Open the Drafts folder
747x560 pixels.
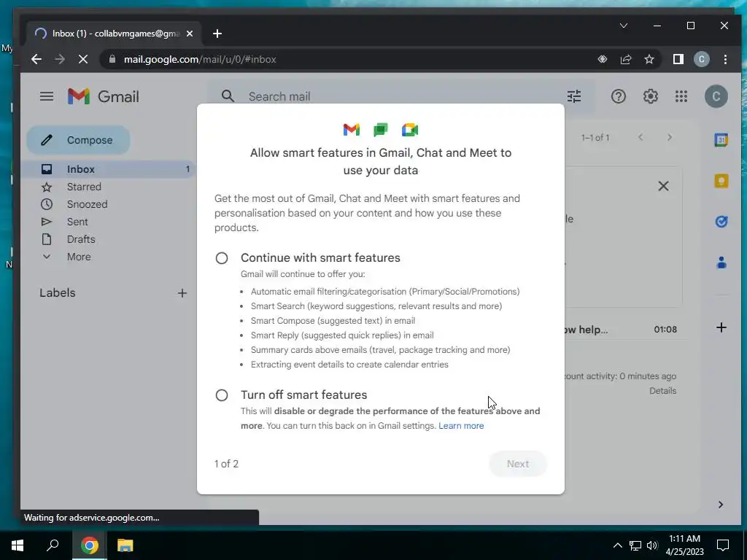point(107,239)
